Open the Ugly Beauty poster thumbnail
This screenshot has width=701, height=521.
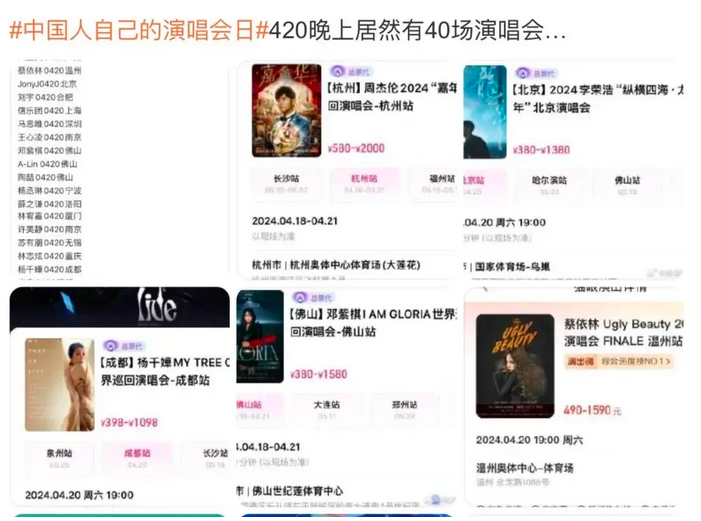(x=515, y=366)
